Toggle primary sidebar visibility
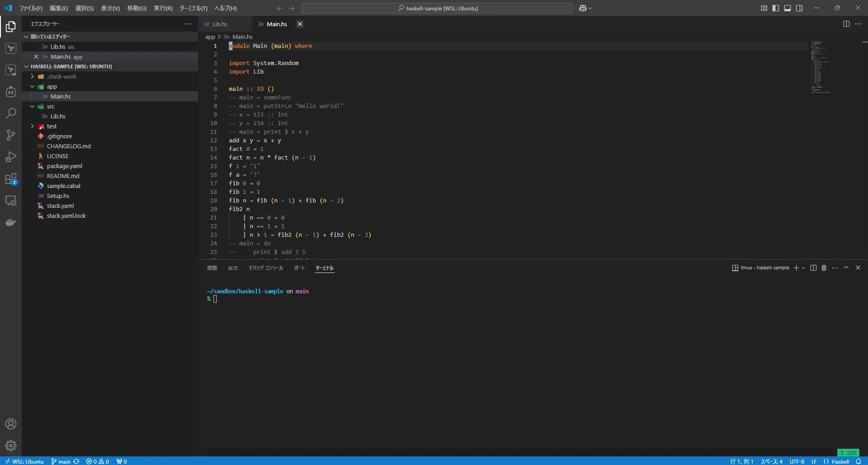 [x=776, y=8]
